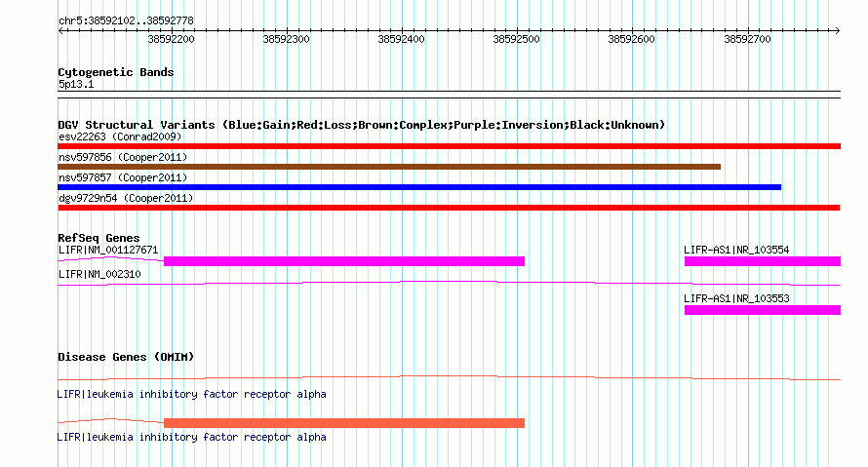
Task: Click the LIFR|NM_001127671 gene label
Action: tap(108, 250)
